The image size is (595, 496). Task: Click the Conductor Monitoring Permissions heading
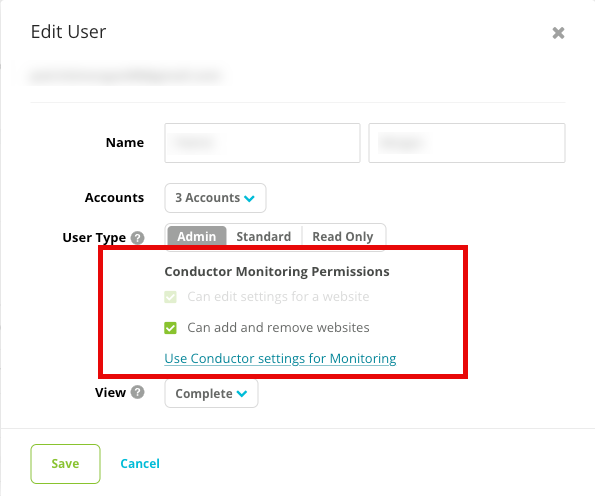(277, 272)
